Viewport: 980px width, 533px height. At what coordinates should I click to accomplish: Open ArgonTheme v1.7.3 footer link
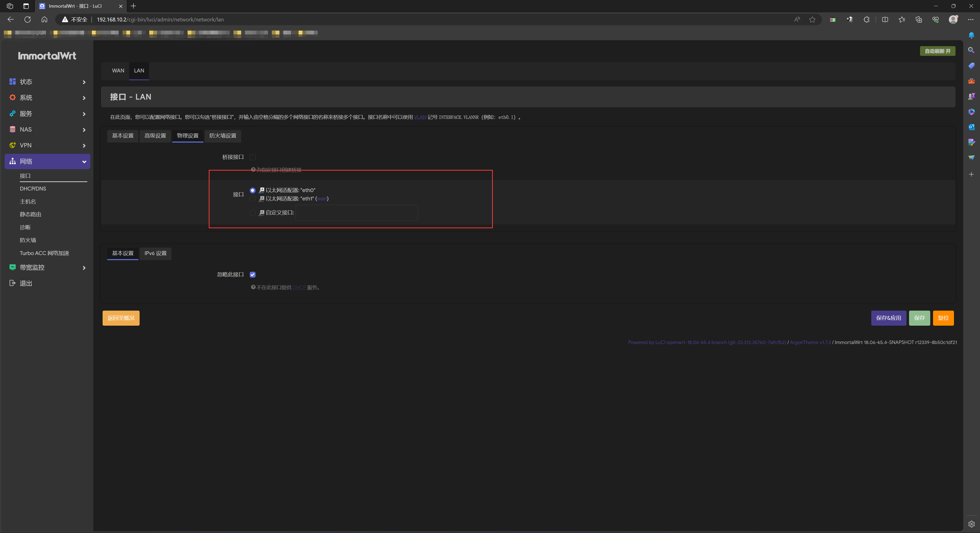tap(810, 342)
